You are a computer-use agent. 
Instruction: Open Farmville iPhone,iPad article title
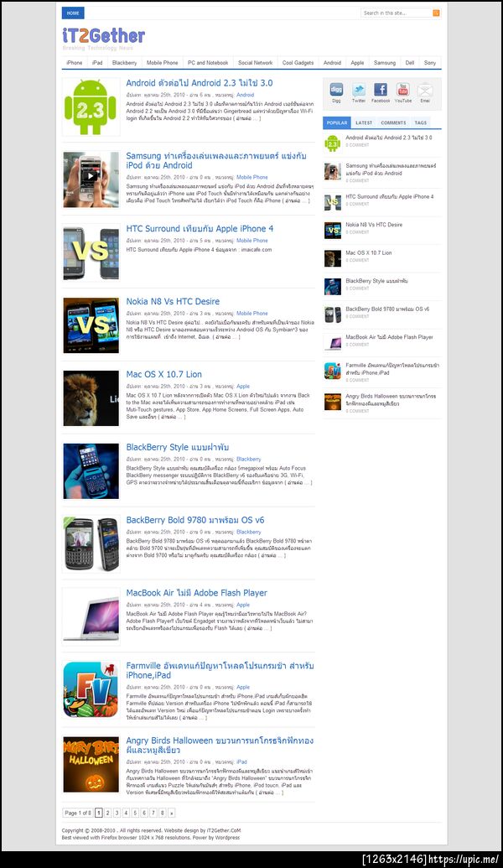[220, 670]
